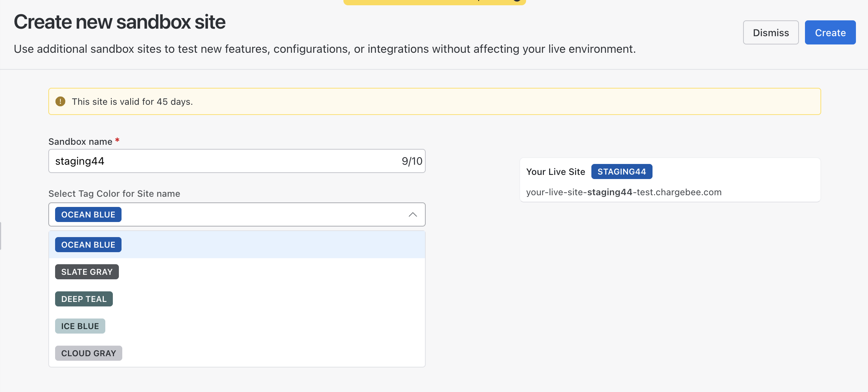
Task: Click the 'This site is valid for 45 days' message
Action: click(x=132, y=102)
